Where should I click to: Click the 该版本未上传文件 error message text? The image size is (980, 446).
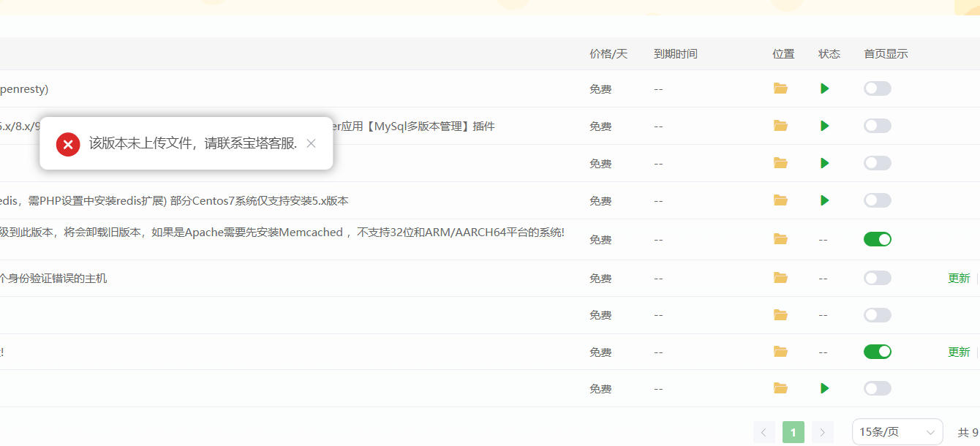(x=193, y=143)
